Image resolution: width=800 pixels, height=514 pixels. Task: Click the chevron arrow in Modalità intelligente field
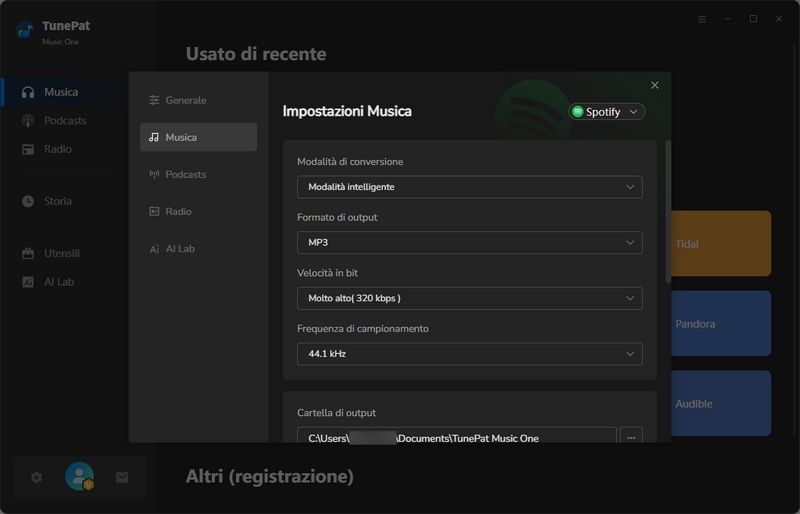630,187
